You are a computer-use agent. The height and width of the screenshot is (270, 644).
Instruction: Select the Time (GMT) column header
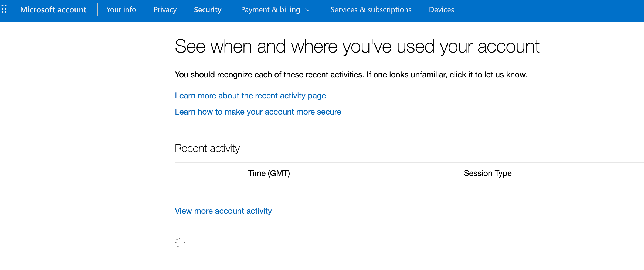point(269,173)
